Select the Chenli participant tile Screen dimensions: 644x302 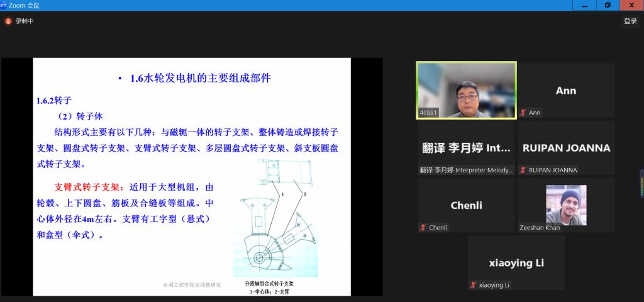(466, 205)
